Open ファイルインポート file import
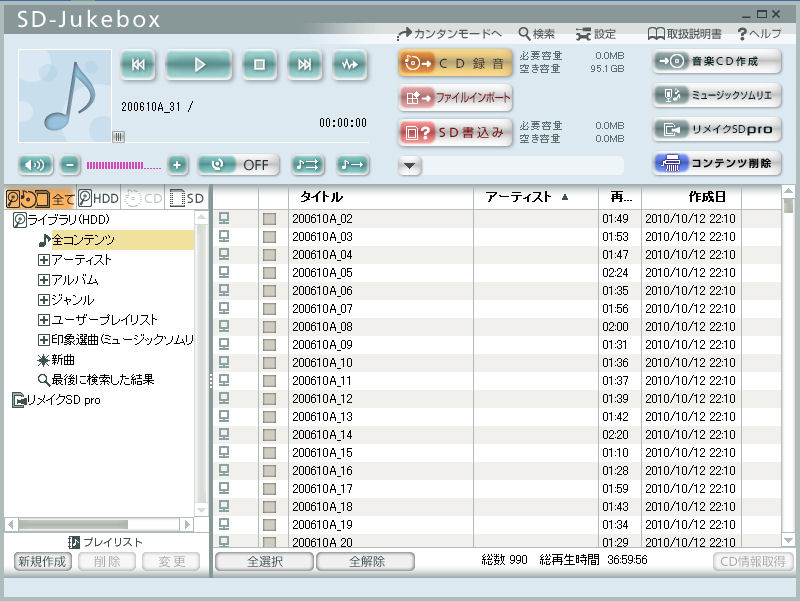Screen dimensions: 800x601 click(x=455, y=97)
